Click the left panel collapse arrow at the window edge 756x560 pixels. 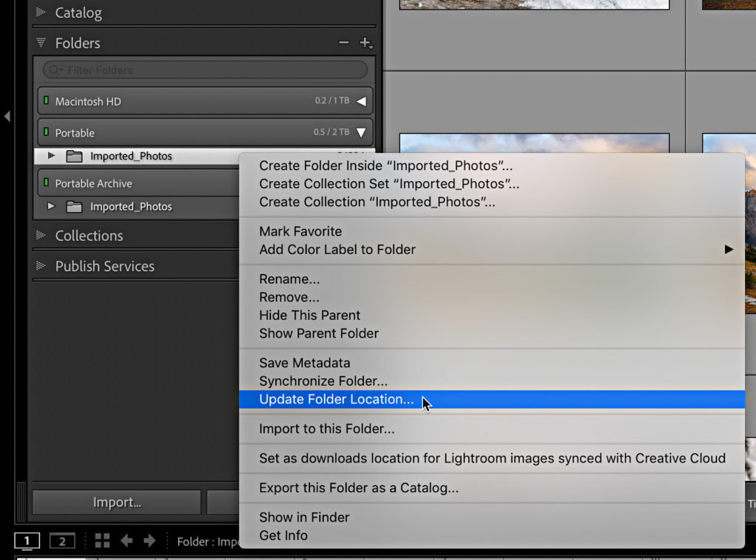[7, 116]
